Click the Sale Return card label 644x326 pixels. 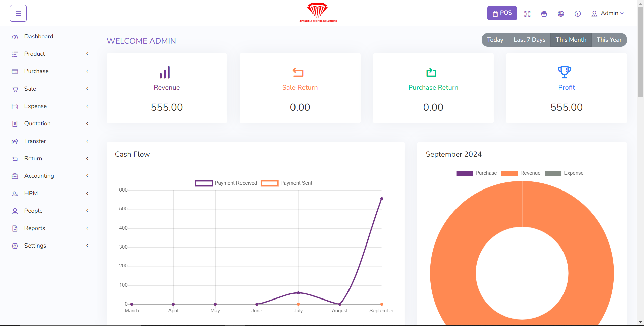300,87
